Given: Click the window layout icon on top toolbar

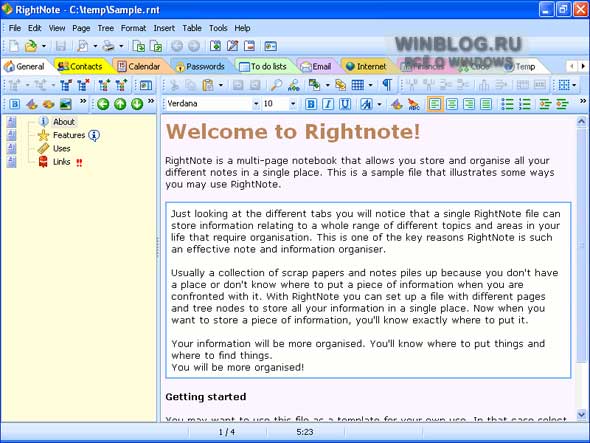Looking at the screenshot, I should (x=271, y=46).
